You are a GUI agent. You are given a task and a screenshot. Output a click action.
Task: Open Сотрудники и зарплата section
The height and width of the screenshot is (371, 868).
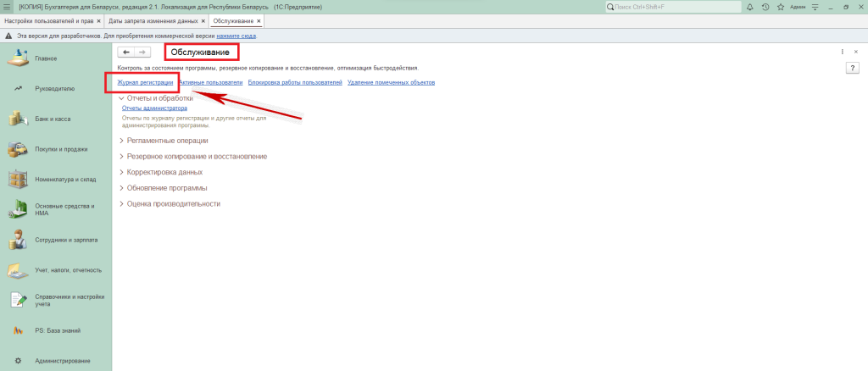pyautogui.click(x=68, y=240)
